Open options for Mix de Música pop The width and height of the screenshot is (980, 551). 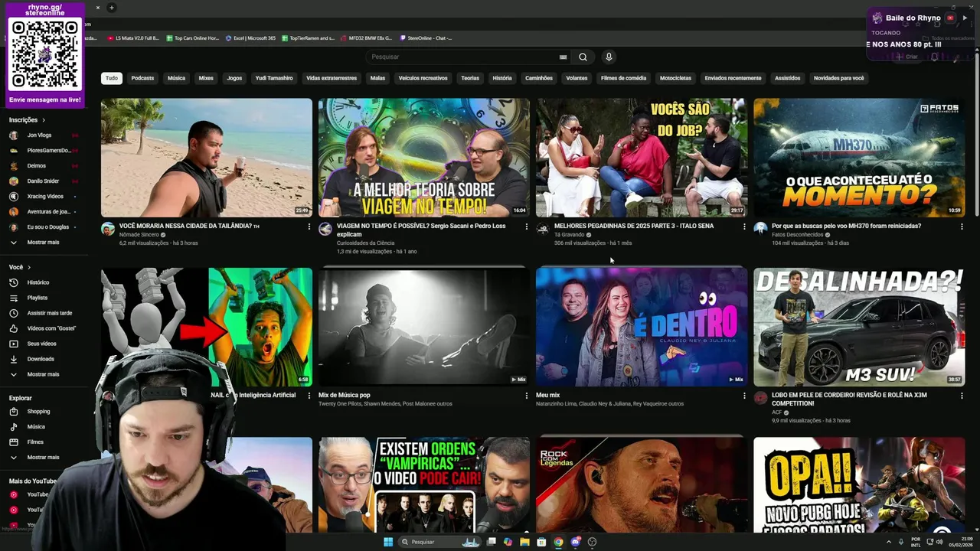click(526, 396)
